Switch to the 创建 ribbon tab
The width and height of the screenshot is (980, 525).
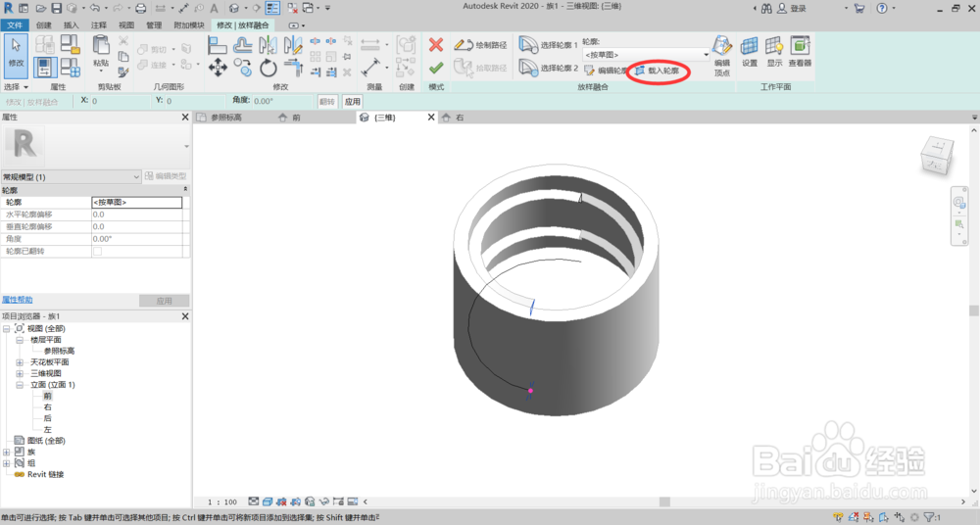click(x=44, y=25)
